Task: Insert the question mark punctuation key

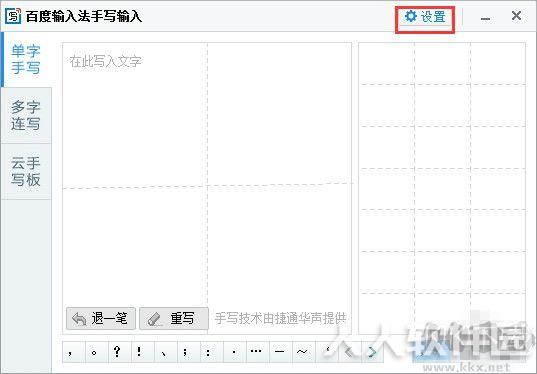Action: coord(120,352)
